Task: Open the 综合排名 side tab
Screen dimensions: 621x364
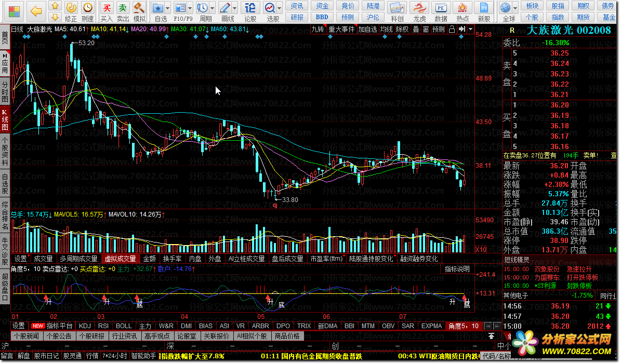Action: tap(5, 215)
